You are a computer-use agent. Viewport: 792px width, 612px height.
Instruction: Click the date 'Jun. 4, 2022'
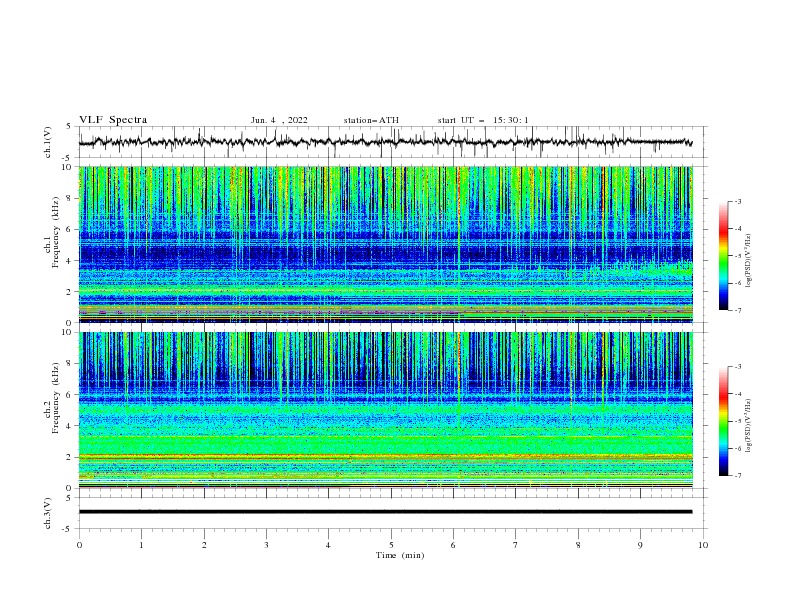coord(279,120)
